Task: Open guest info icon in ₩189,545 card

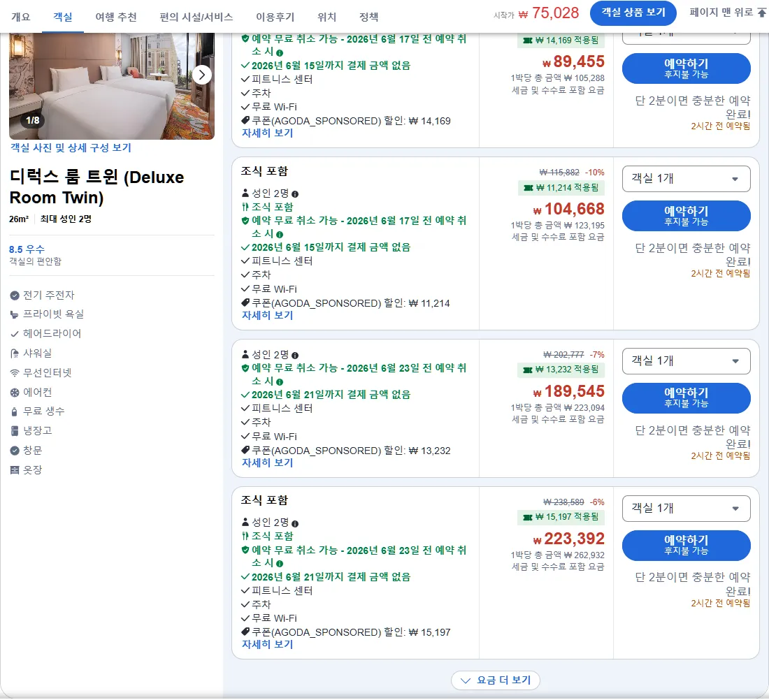Action: pos(295,356)
